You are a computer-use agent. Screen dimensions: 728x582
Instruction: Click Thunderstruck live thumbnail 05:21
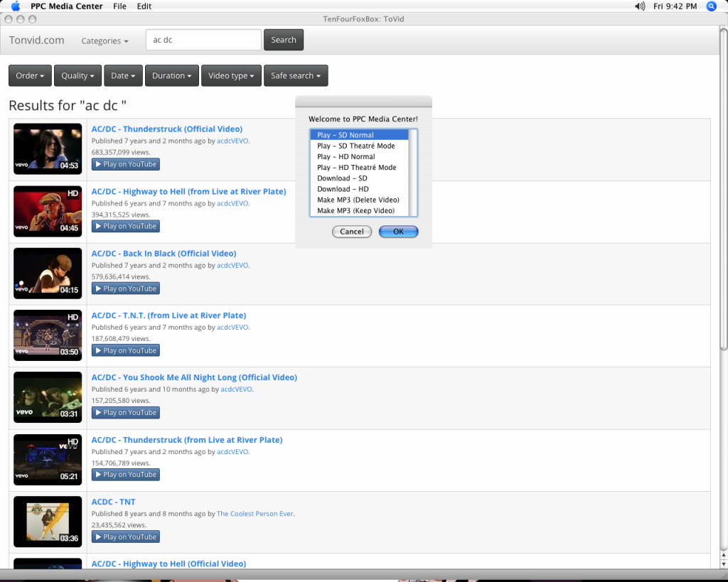click(48, 460)
